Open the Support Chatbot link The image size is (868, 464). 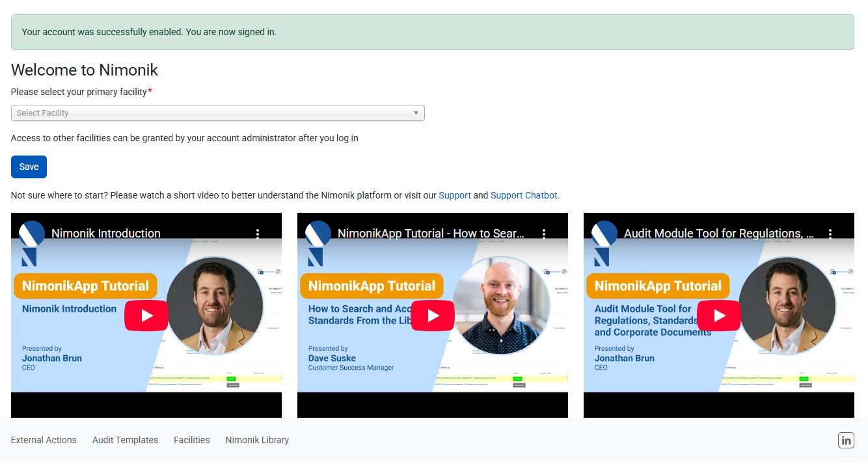click(524, 195)
